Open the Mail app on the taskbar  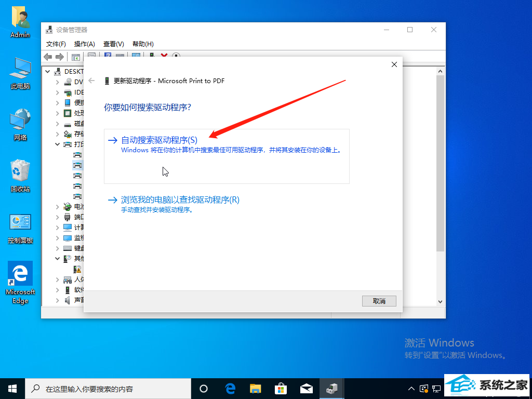coord(307,389)
